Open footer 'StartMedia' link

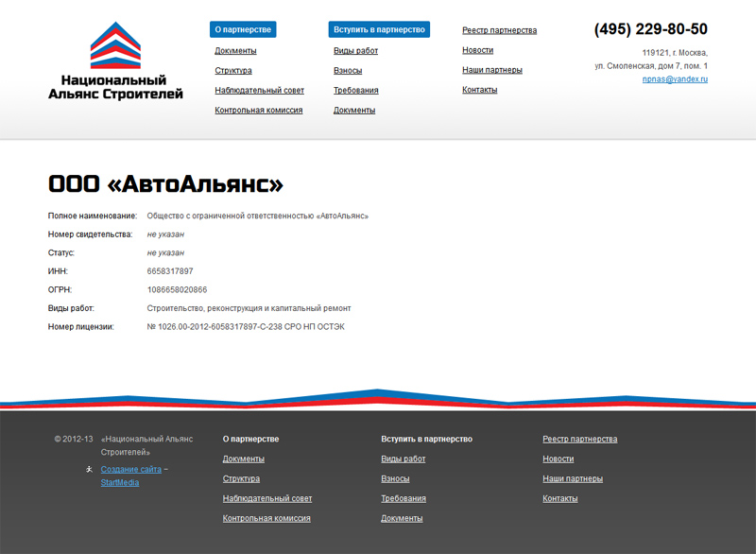(x=120, y=482)
